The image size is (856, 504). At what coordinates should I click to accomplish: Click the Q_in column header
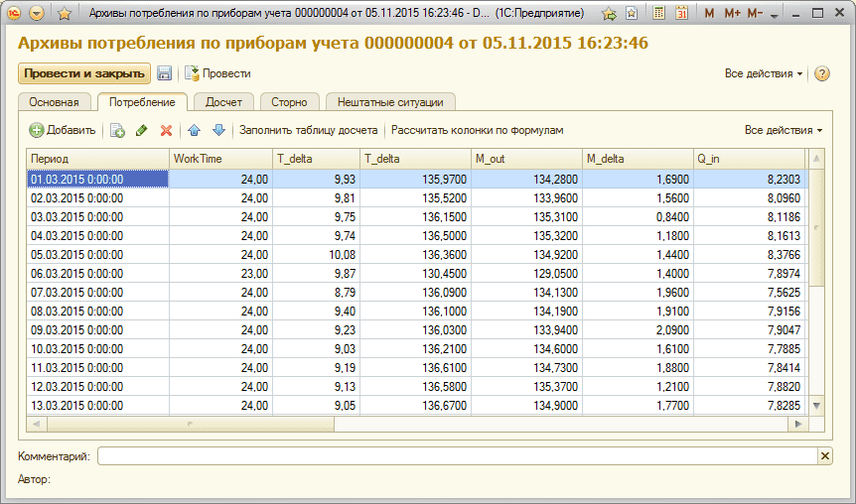point(749,159)
